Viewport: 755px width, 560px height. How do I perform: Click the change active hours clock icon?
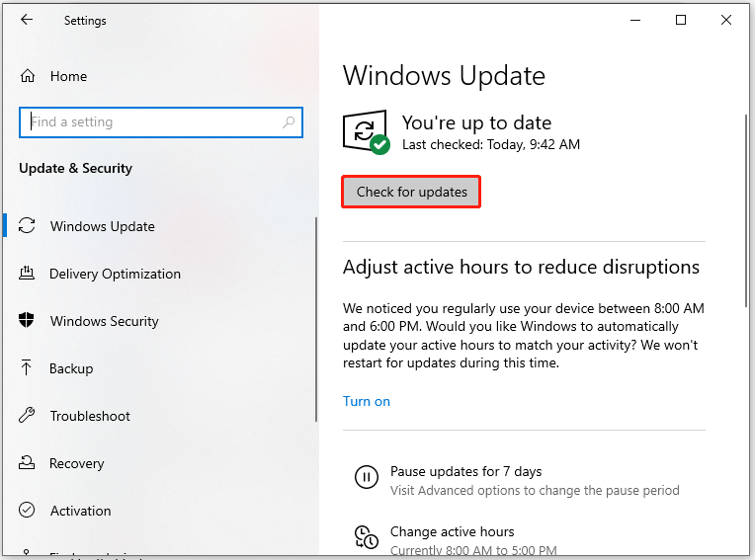(x=367, y=537)
